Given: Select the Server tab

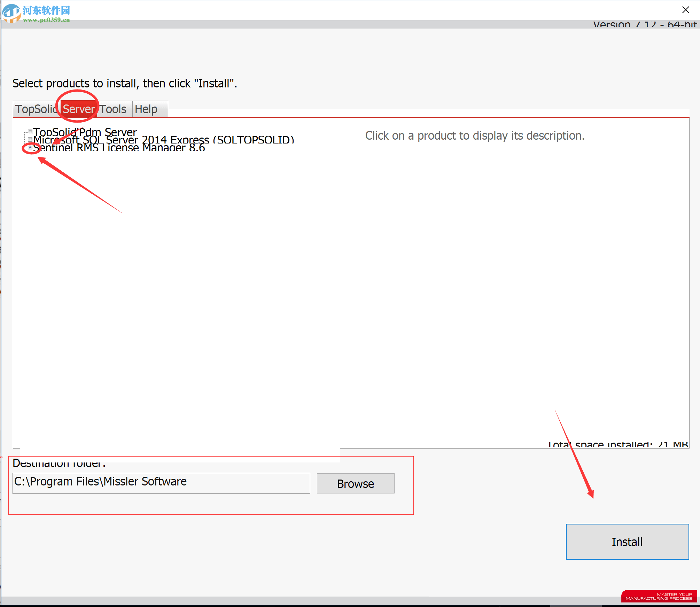Looking at the screenshot, I should (x=79, y=109).
